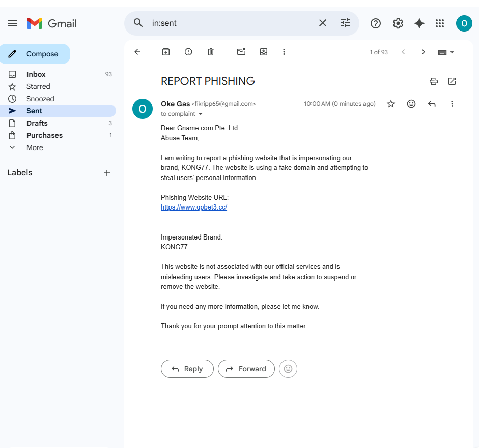Click the sender avatar of Oke Gas
The height and width of the screenshot is (448, 479).
pos(143,109)
